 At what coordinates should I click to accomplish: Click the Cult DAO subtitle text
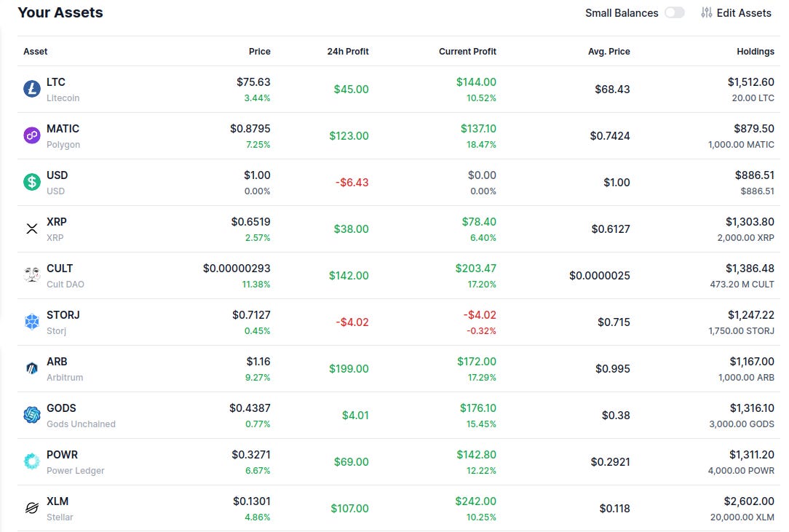pos(66,284)
